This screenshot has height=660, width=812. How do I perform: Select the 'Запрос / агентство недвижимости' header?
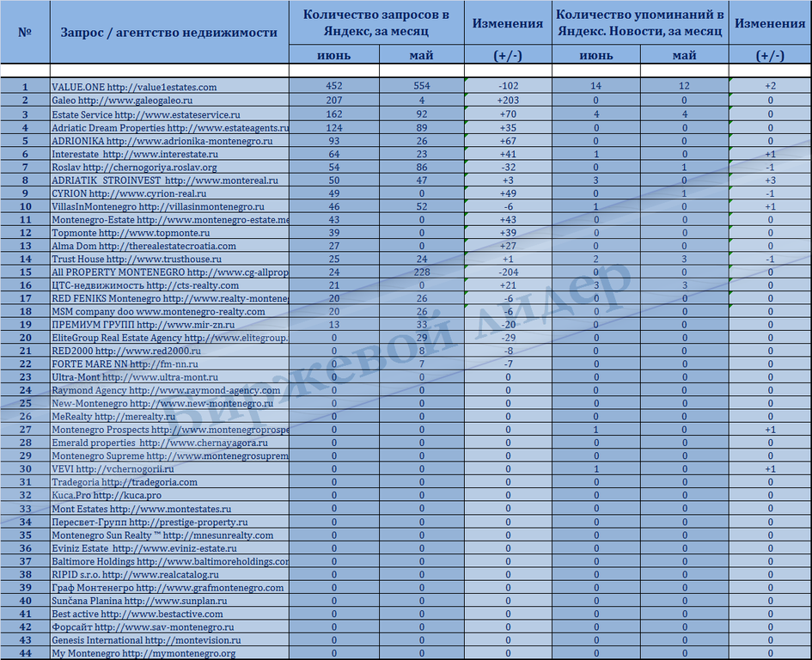pyautogui.click(x=168, y=32)
